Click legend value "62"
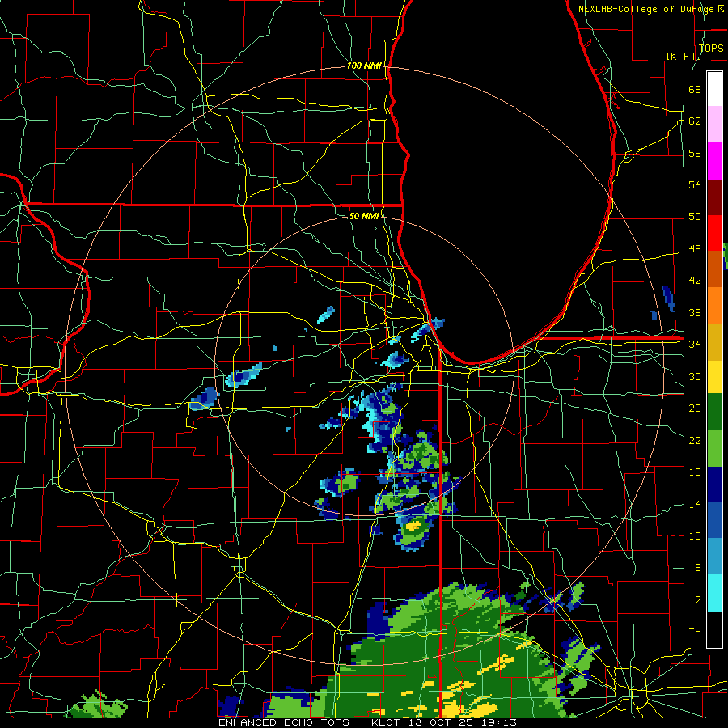The height and width of the screenshot is (728, 728). pos(695,121)
